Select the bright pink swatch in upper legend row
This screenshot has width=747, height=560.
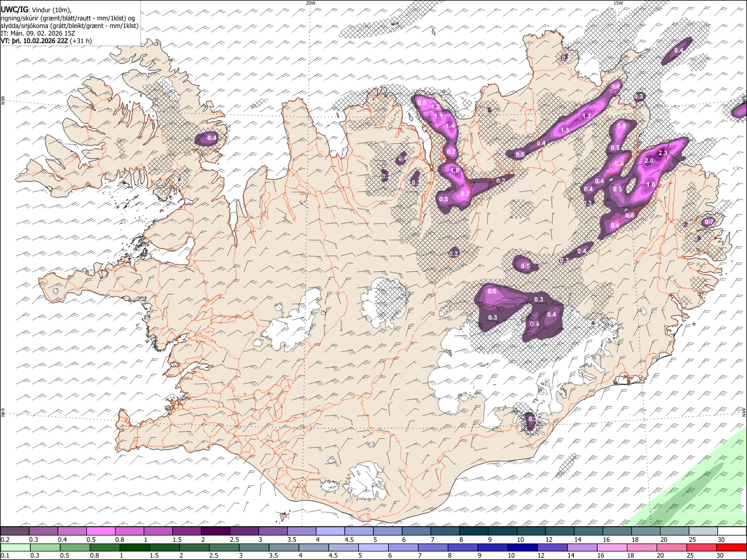(x=100, y=531)
